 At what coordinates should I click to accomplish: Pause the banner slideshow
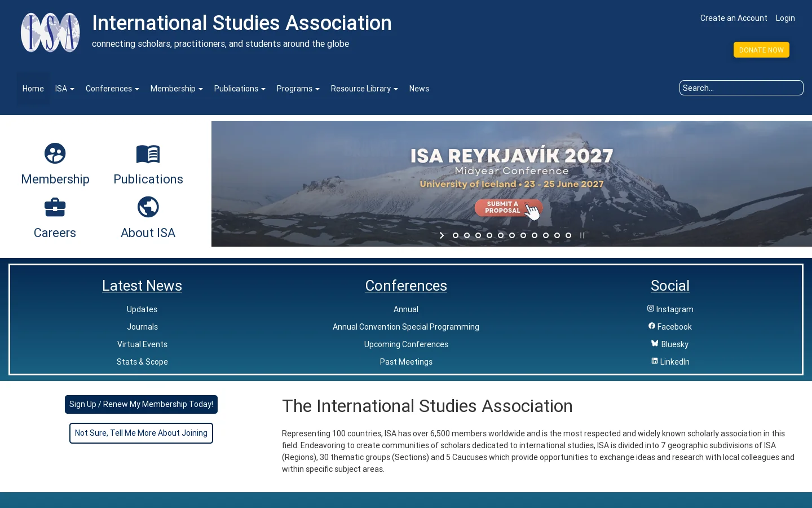point(582,235)
